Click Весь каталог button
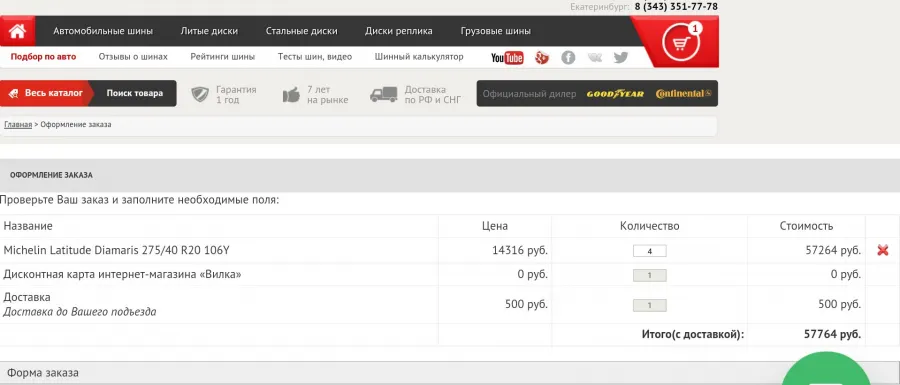This screenshot has width=900, height=385. tap(45, 93)
